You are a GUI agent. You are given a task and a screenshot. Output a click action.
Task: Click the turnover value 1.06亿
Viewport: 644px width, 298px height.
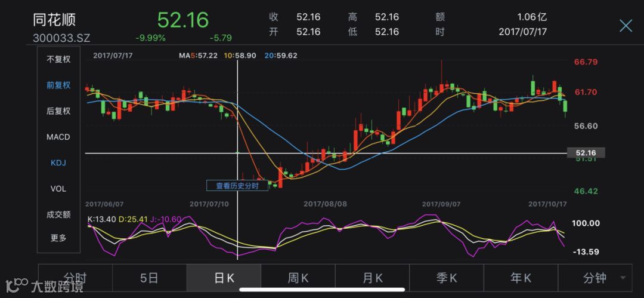(x=532, y=17)
